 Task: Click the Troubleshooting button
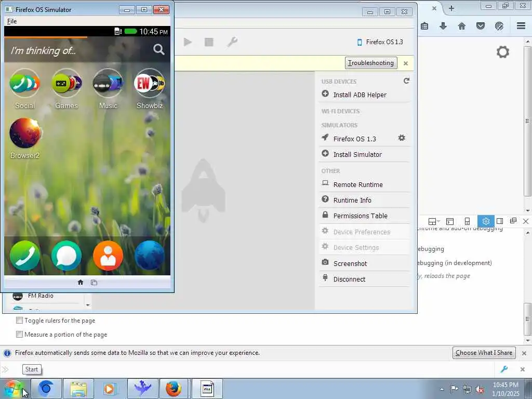point(371,63)
